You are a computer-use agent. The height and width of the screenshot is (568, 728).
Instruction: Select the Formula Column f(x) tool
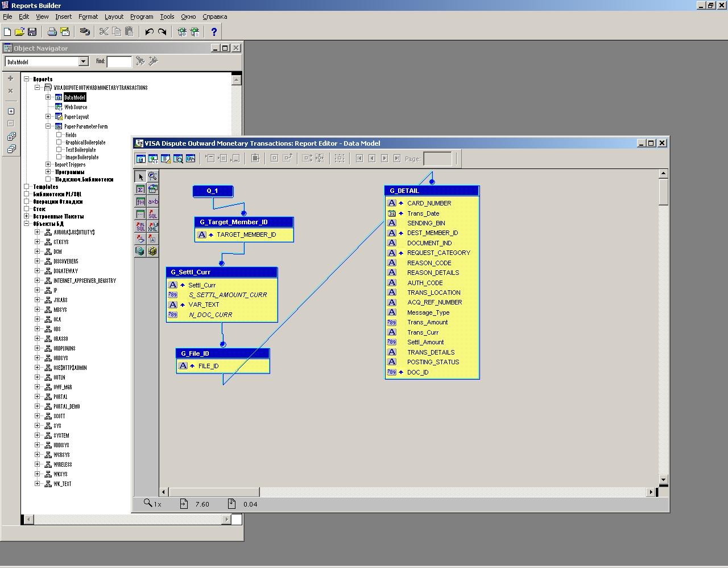tap(140, 202)
